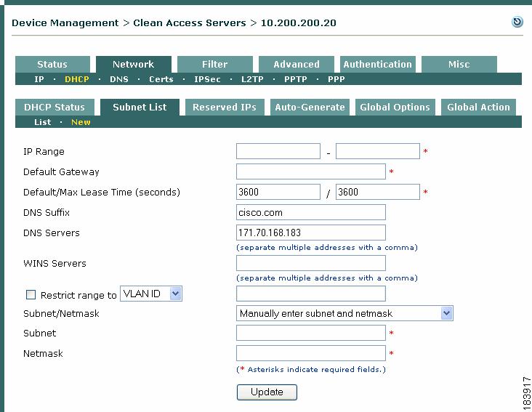The height and width of the screenshot is (412, 532).
Task: Open the Authentication tab
Action: [x=378, y=64]
